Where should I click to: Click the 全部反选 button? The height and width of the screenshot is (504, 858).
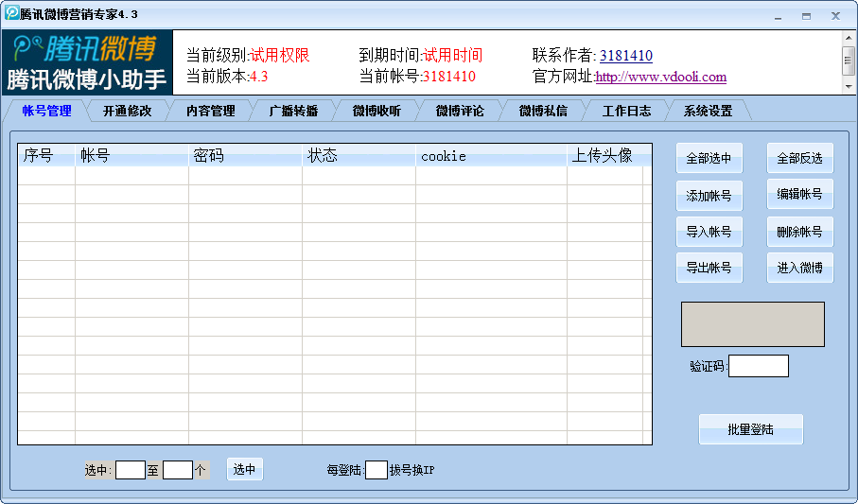(800, 158)
